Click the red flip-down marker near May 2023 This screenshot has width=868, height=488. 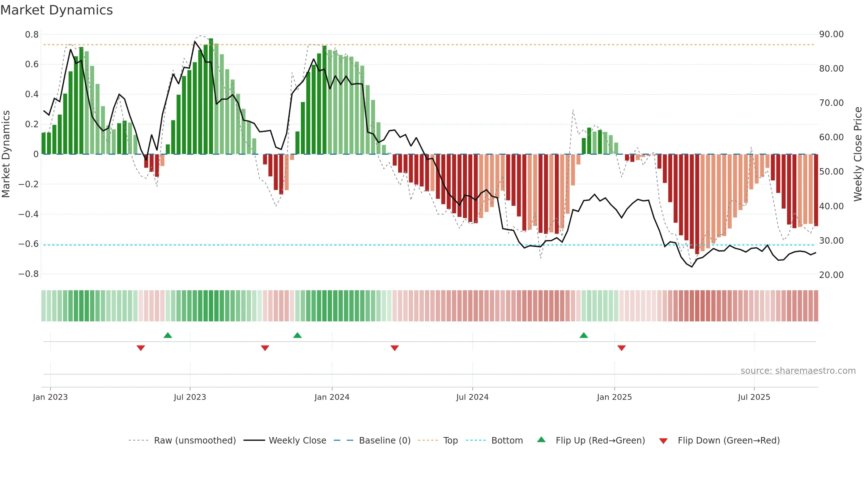(x=141, y=348)
